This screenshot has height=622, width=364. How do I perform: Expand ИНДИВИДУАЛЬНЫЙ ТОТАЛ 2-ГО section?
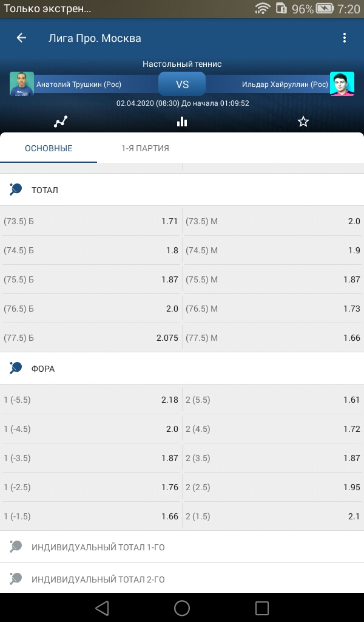[182, 579]
